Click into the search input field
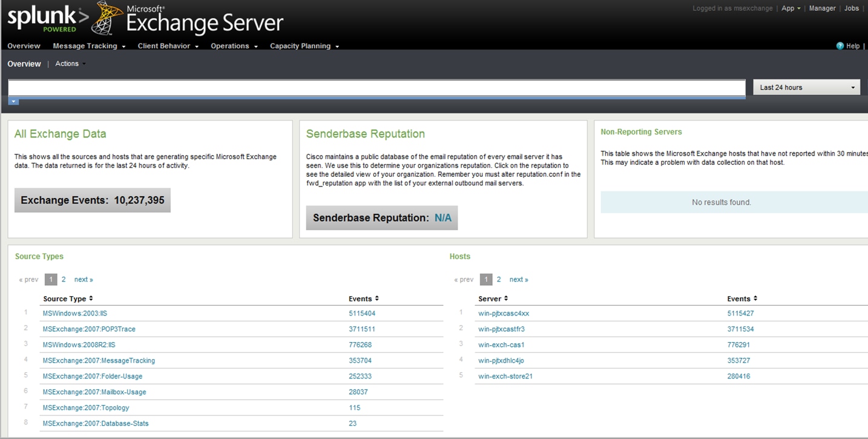The width and height of the screenshot is (868, 439). click(376, 88)
